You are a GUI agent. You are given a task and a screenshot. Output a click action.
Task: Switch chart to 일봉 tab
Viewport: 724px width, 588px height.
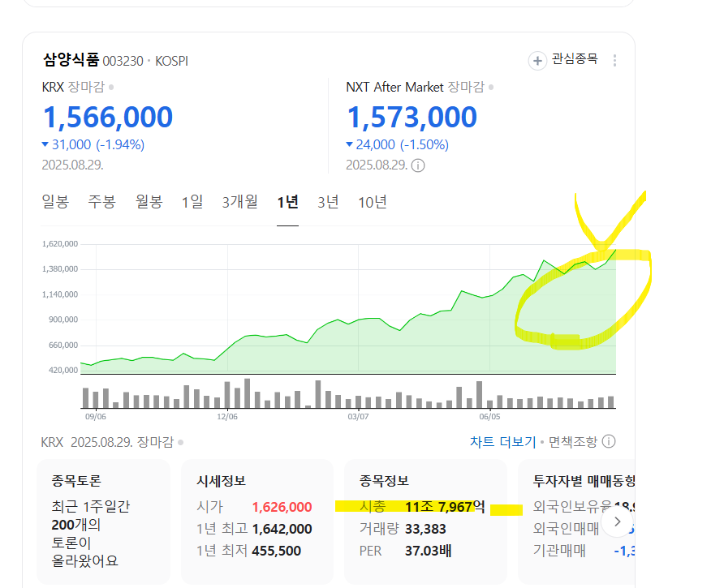55,202
